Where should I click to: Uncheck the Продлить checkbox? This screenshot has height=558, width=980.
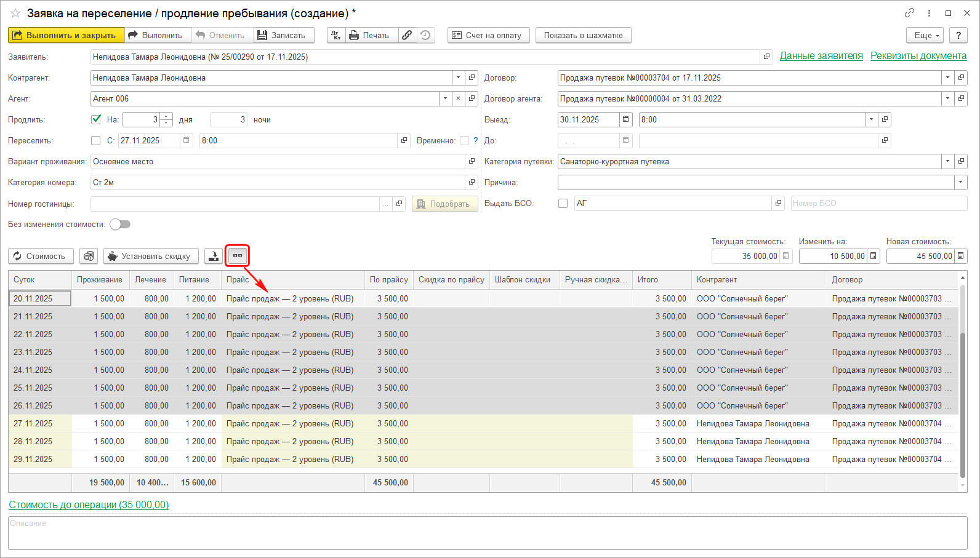[96, 119]
